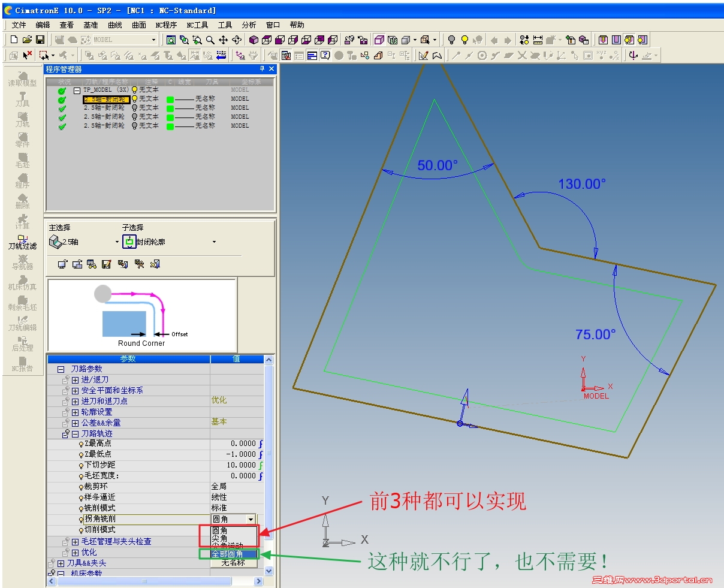Open the 子选择 封闭轮廓 dropdown arrow
724x588 pixels.
click(x=214, y=242)
